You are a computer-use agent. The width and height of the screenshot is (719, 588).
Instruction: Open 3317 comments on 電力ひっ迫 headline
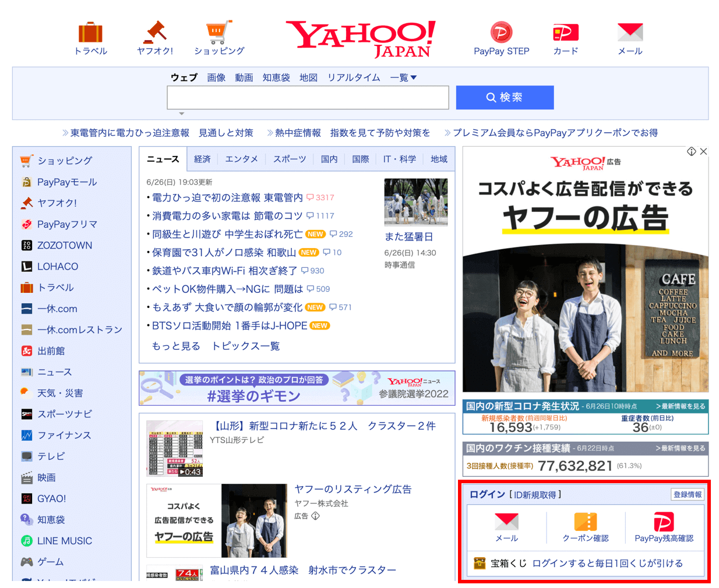(320, 197)
